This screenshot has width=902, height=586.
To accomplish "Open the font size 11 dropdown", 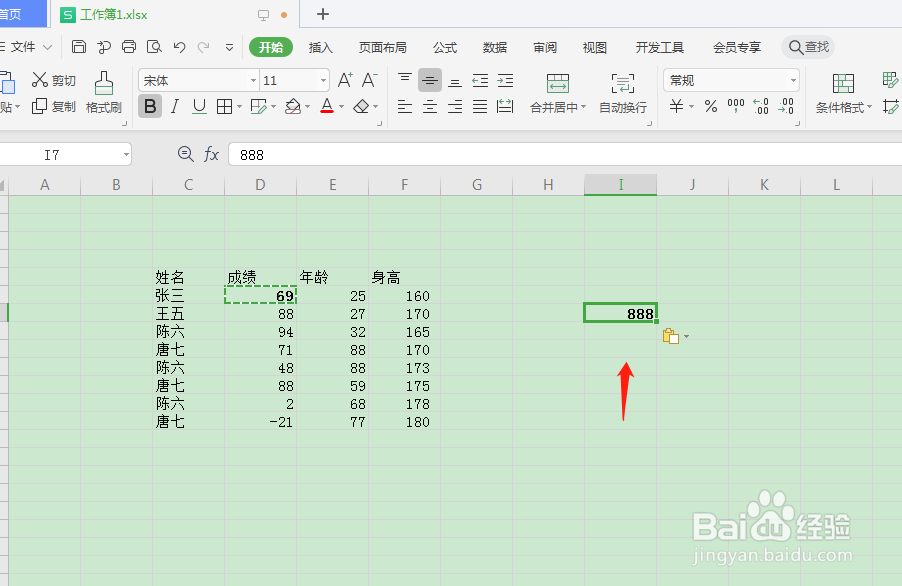I will point(323,81).
